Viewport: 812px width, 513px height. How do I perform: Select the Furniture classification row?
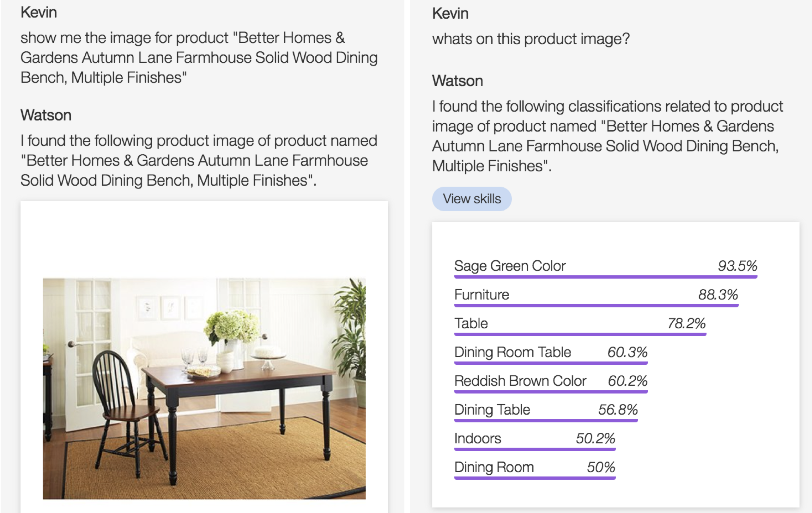(x=596, y=297)
